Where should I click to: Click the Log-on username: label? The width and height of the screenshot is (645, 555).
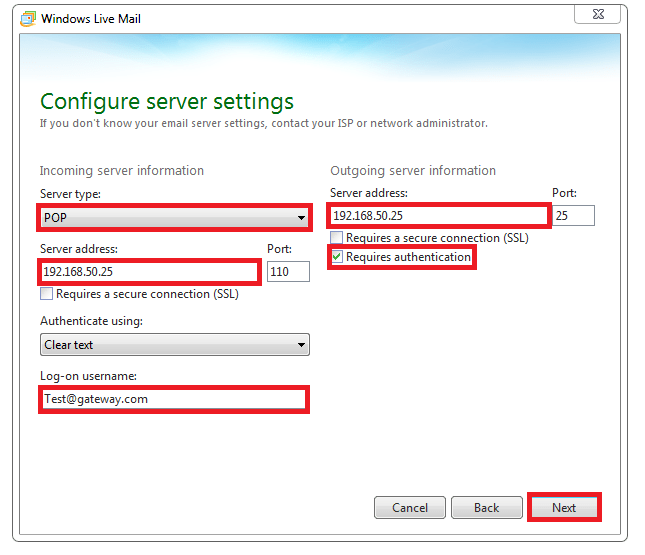[88, 376]
